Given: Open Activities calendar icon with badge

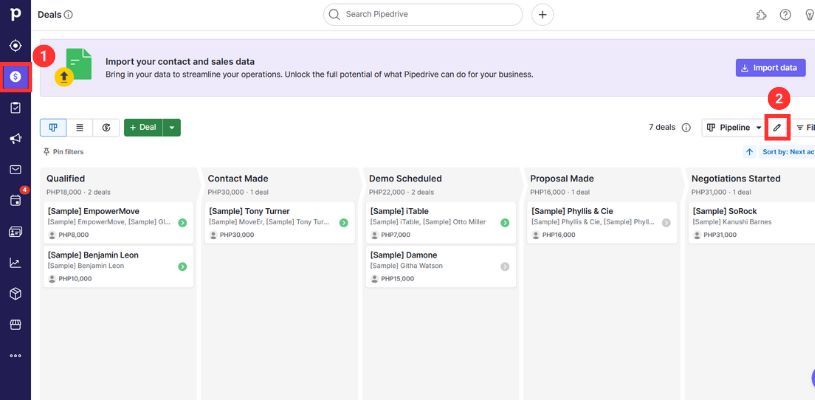Looking at the screenshot, I should click(16, 201).
